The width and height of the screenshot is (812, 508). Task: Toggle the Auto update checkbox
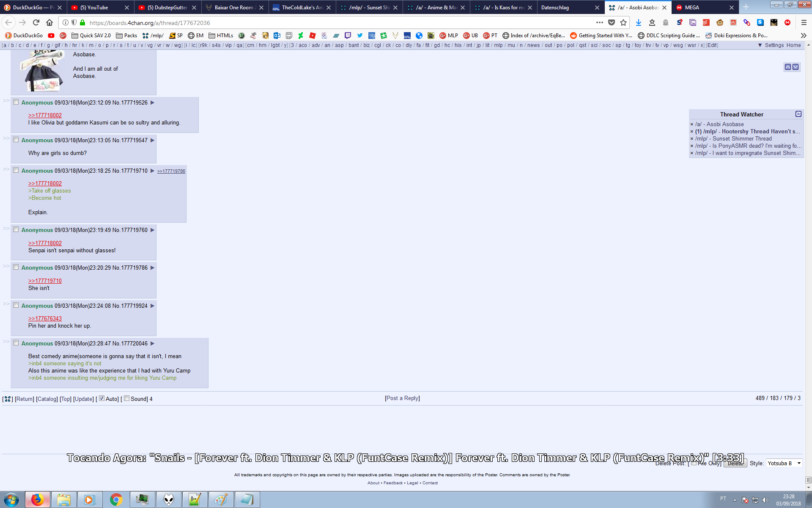click(x=101, y=398)
